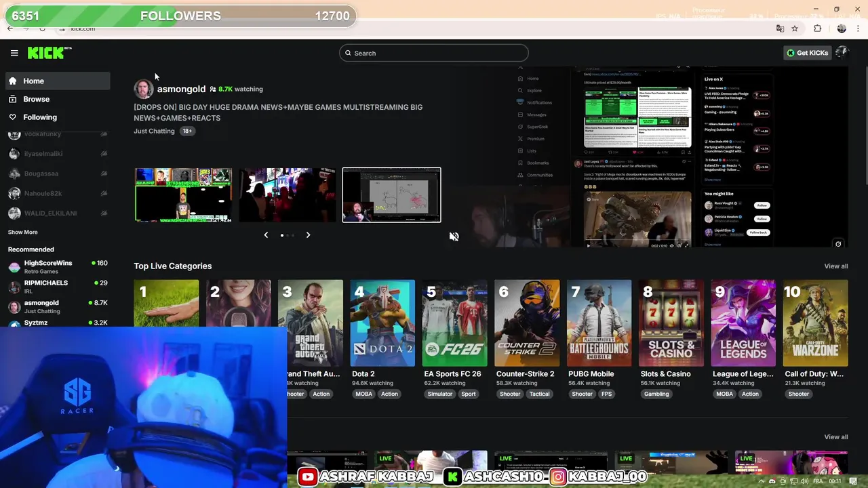Screen dimensions: 868x488
Task: Go to next carousel slide arrow
Action: 308,235
